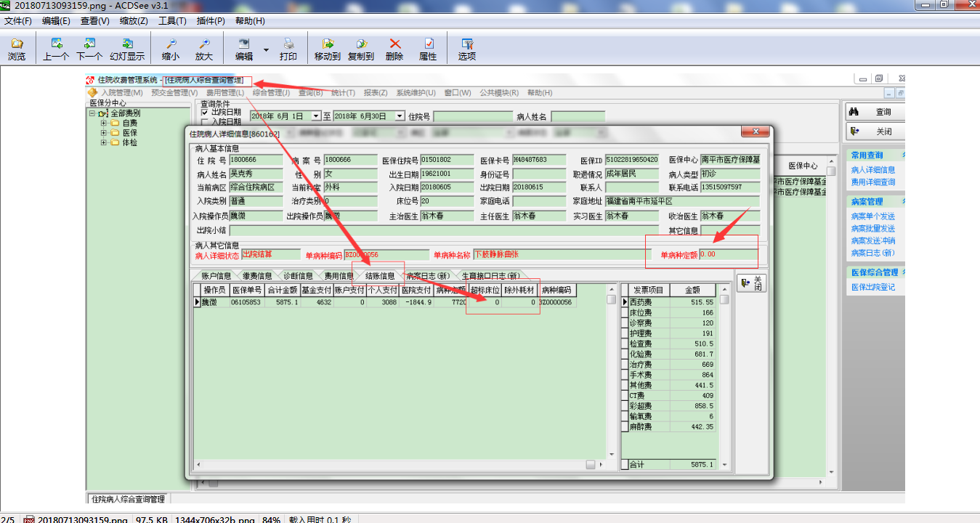The height and width of the screenshot is (523, 980).
Task: Open the 帮助(H) menu in ACDSee
Action: [250, 21]
